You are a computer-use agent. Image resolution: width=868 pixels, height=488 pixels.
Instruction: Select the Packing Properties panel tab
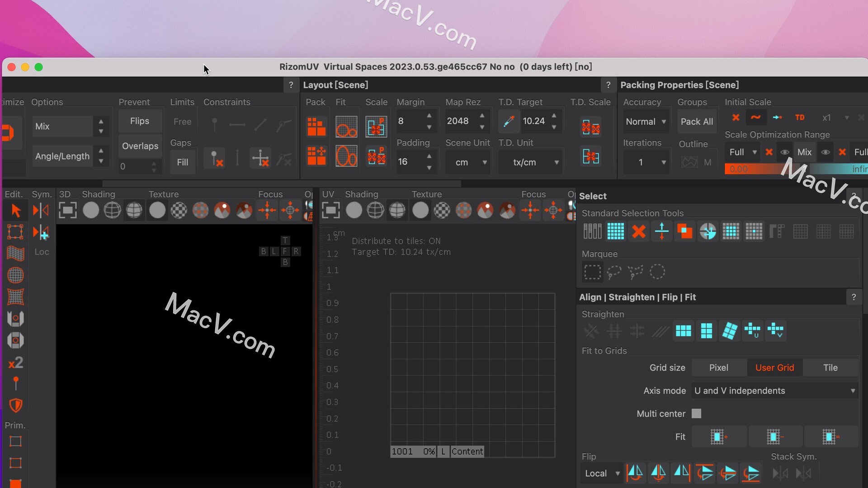coord(679,84)
